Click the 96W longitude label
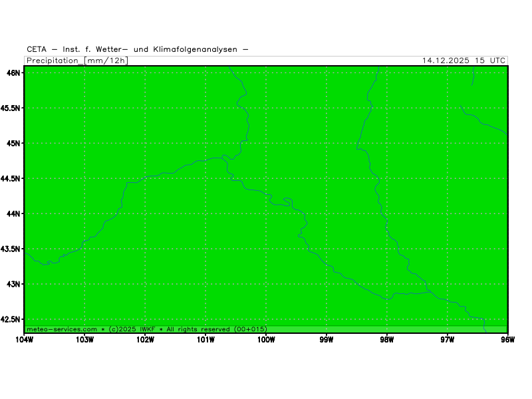 pyautogui.click(x=508, y=340)
